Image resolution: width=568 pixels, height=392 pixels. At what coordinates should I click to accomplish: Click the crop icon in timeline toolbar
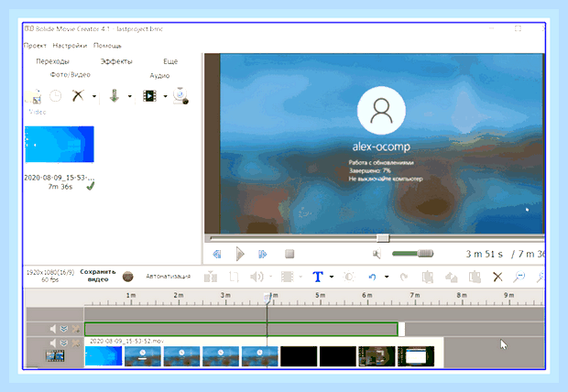pyautogui.click(x=234, y=277)
